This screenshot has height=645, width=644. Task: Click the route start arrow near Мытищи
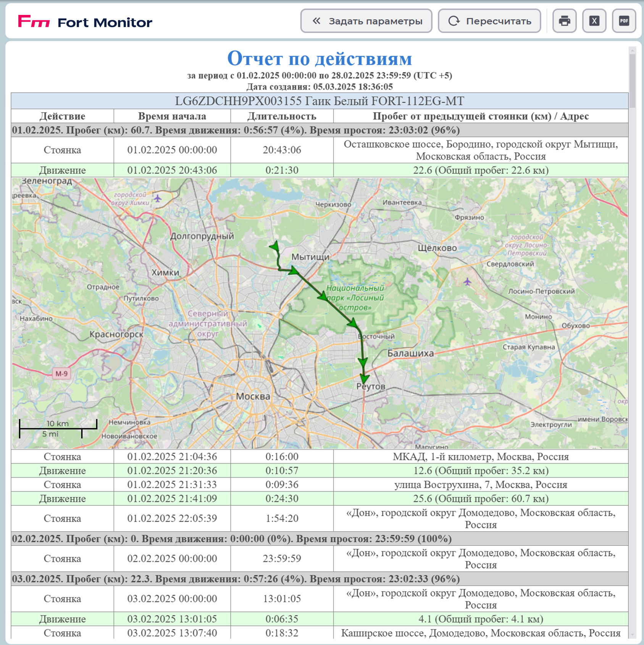(274, 247)
